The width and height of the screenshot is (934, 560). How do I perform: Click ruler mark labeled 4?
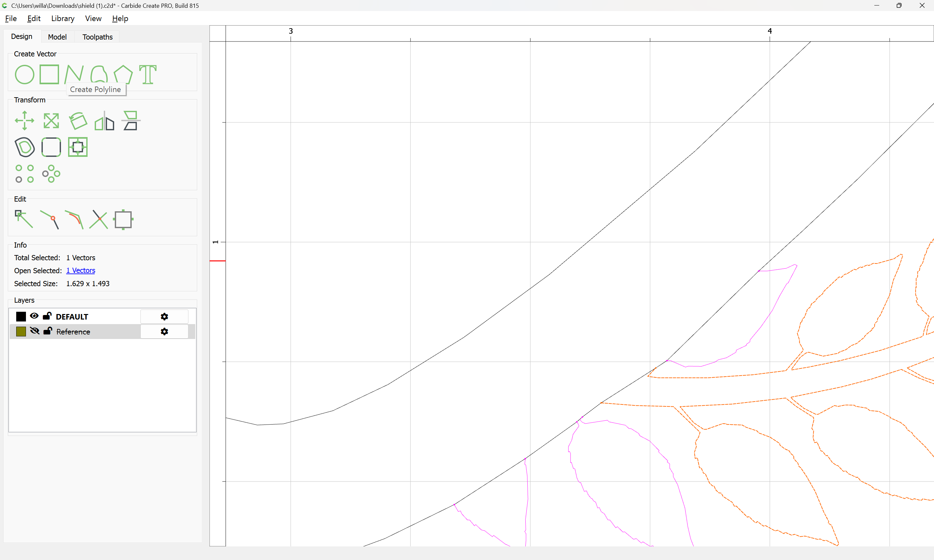tap(770, 31)
